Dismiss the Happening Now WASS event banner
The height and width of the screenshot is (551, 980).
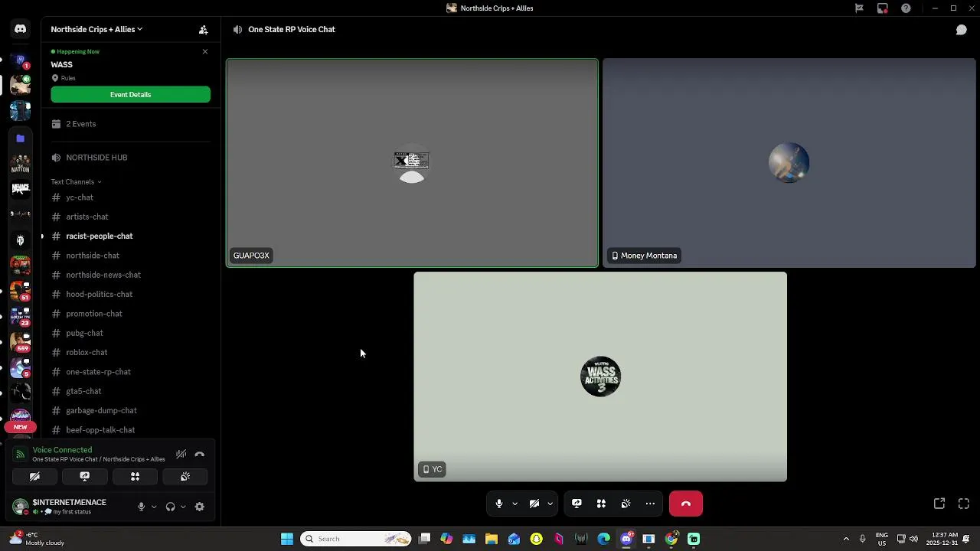pyautogui.click(x=204, y=51)
